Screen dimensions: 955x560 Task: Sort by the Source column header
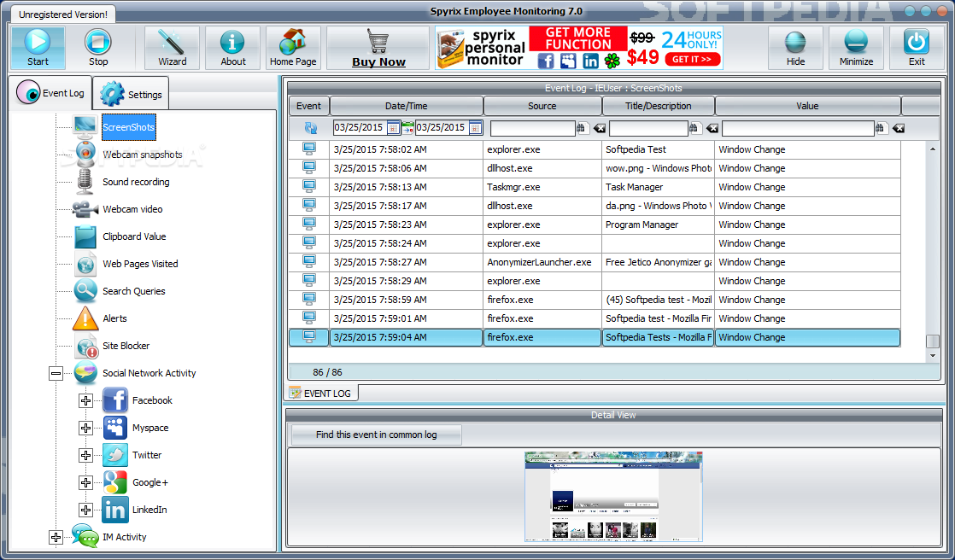click(x=542, y=106)
